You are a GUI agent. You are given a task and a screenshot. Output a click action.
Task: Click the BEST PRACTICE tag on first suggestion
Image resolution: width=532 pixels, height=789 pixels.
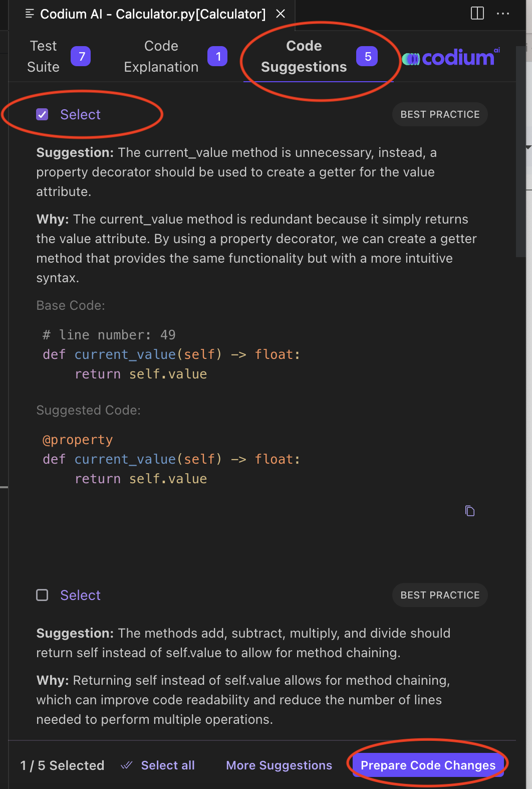[440, 114]
